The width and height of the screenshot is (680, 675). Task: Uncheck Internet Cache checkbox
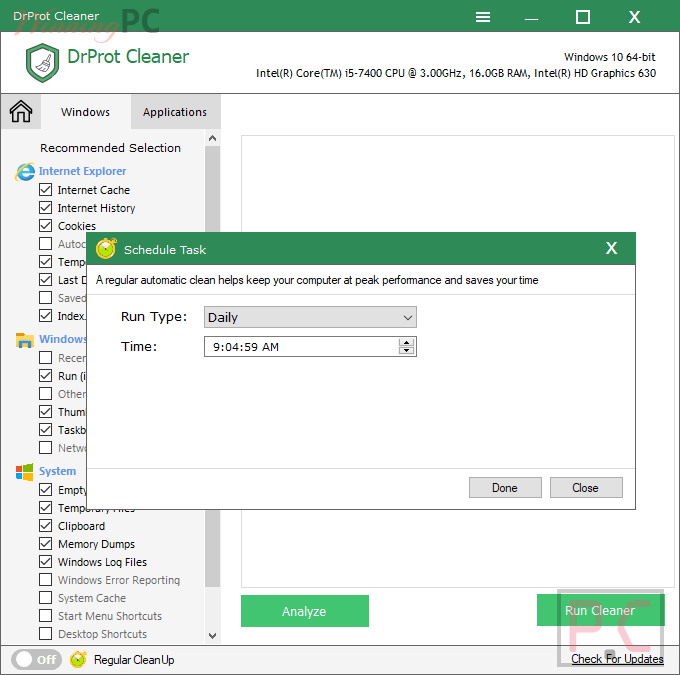pyautogui.click(x=46, y=190)
